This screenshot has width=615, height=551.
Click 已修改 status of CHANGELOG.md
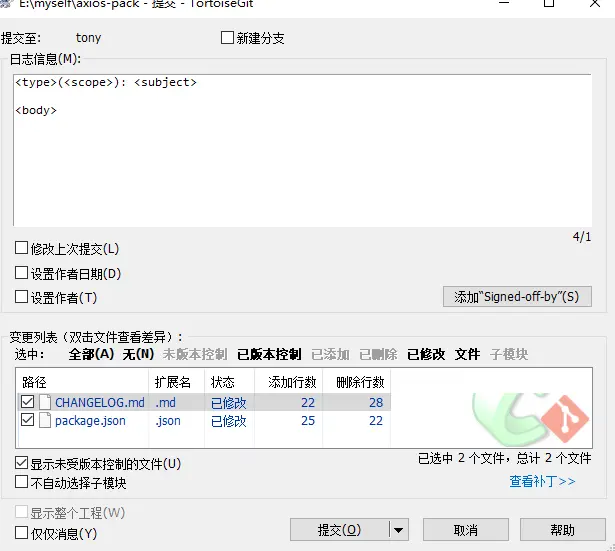coord(228,403)
